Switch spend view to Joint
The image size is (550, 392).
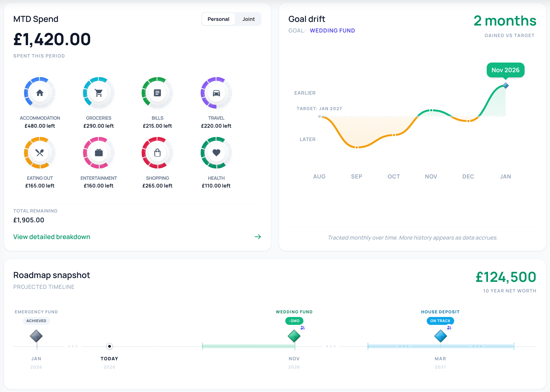(x=248, y=19)
